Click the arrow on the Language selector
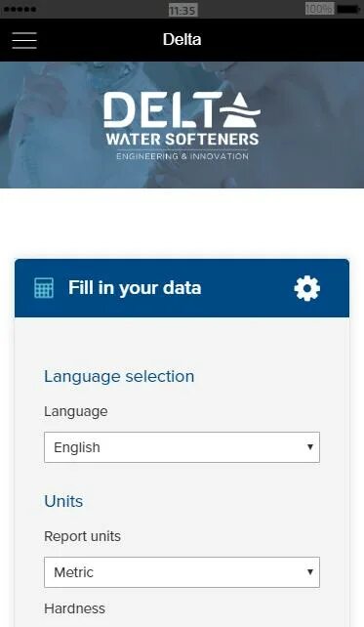Screen dimensions: 364x627 pyautogui.click(x=310, y=447)
